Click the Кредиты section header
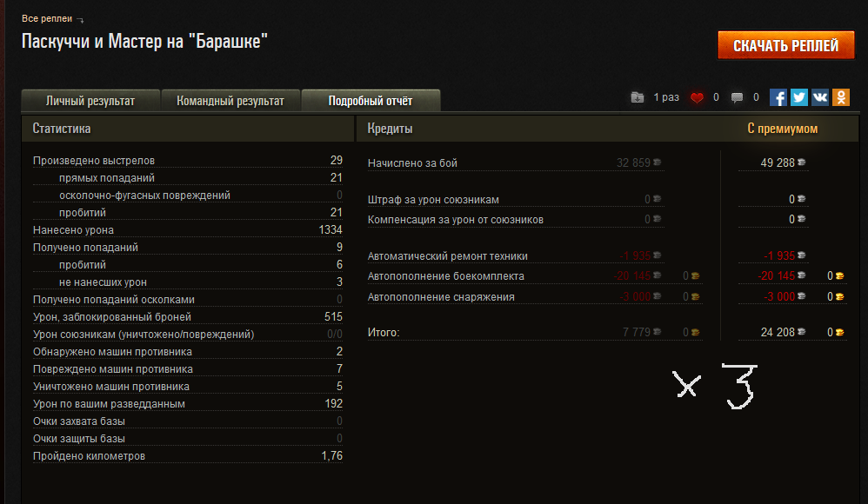This screenshot has height=504, width=868. tap(390, 129)
